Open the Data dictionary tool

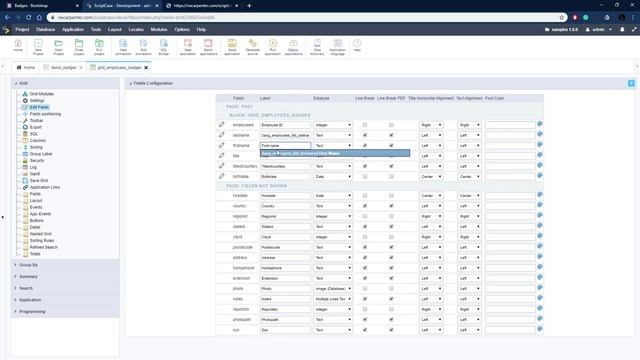[317, 47]
